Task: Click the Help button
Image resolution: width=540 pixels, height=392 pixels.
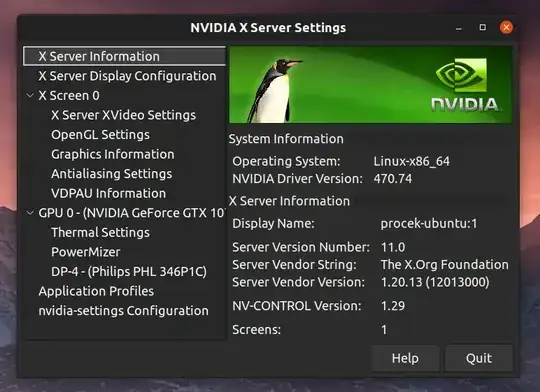Action: pos(405,358)
